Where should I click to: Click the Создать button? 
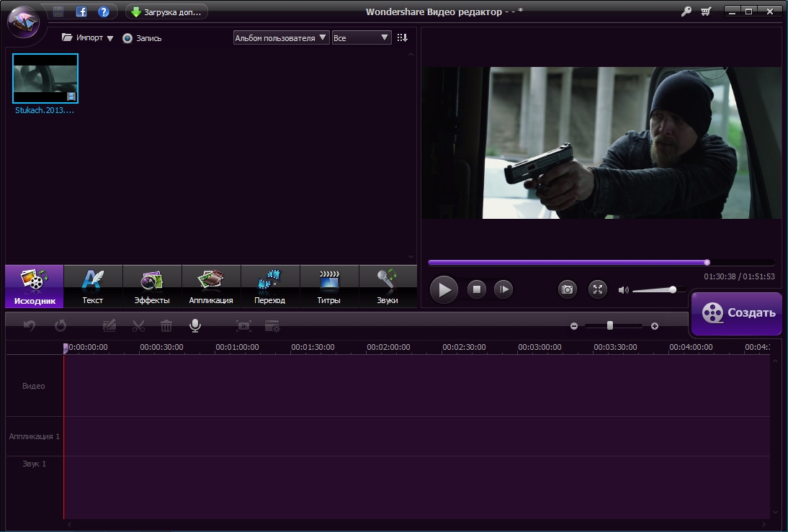point(736,313)
